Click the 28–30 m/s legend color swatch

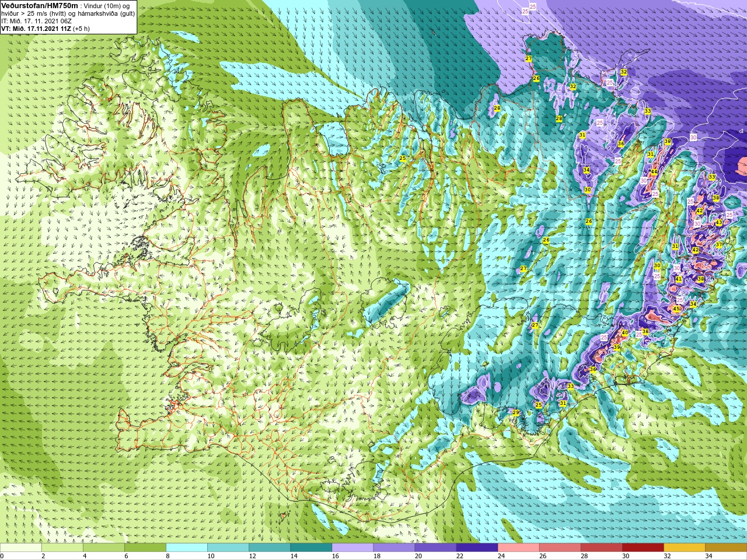[x=601, y=548]
